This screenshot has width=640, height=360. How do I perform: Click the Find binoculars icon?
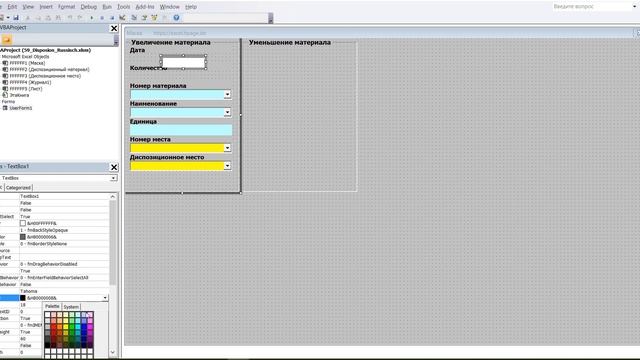[58, 18]
